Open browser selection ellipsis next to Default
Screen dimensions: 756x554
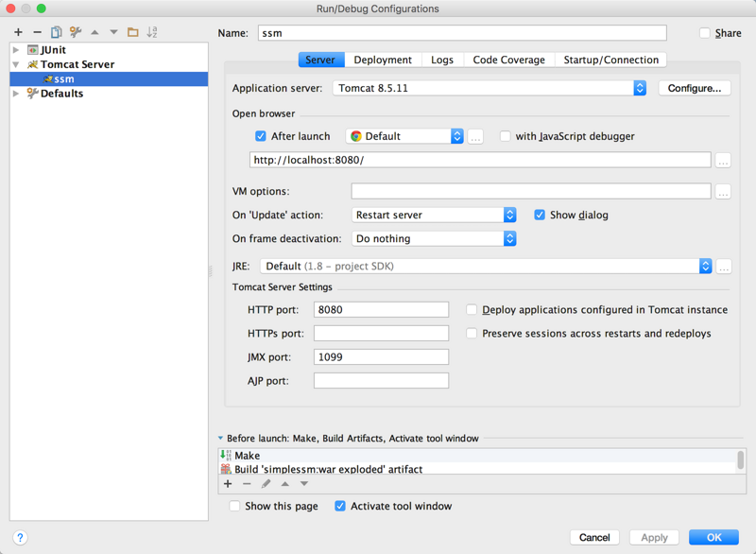pyautogui.click(x=475, y=136)
